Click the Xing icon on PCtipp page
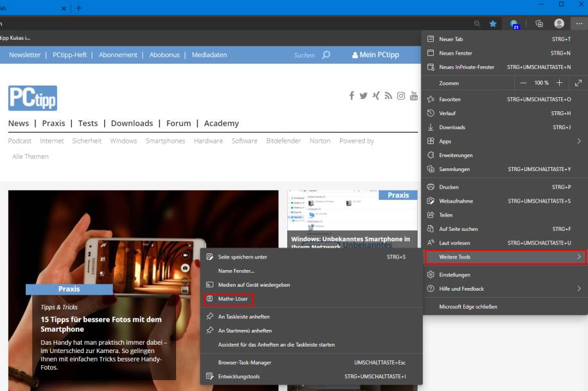Viewport: 588px width, 391px height. (x=376, y=96)
